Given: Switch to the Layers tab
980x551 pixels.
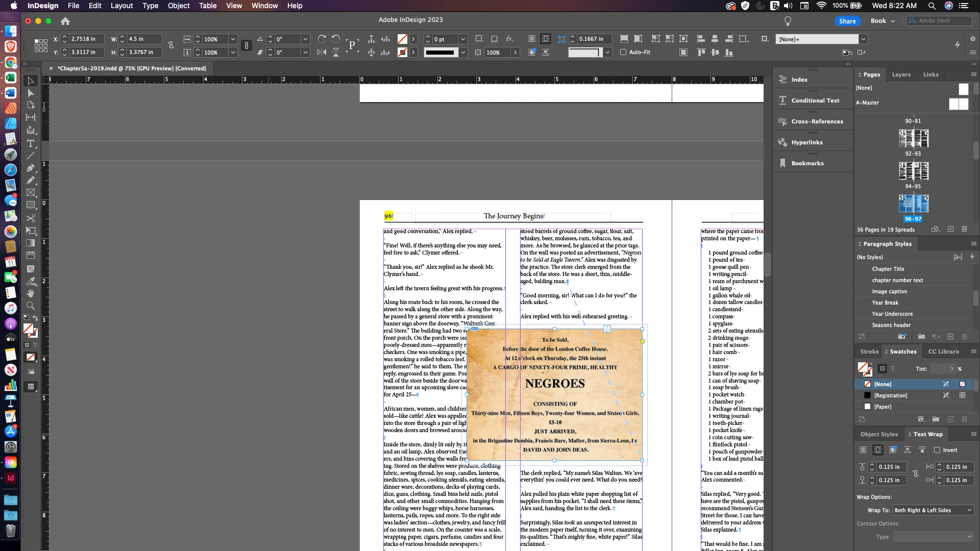Looking at the screenshot, I should [901, 74].
